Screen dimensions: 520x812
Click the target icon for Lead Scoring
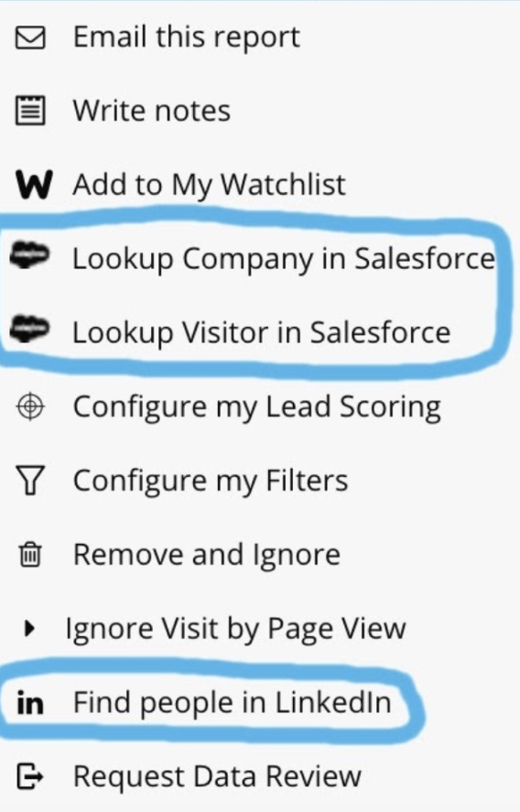30,407
